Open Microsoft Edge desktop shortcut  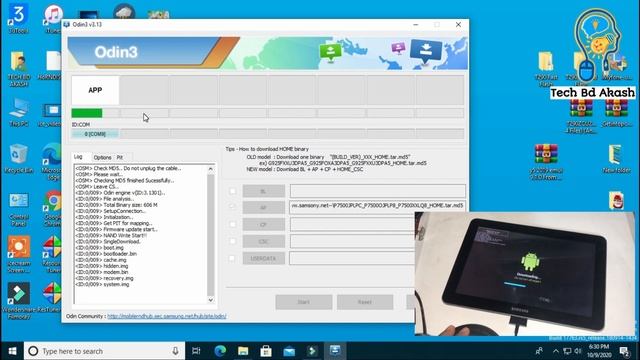52,161
